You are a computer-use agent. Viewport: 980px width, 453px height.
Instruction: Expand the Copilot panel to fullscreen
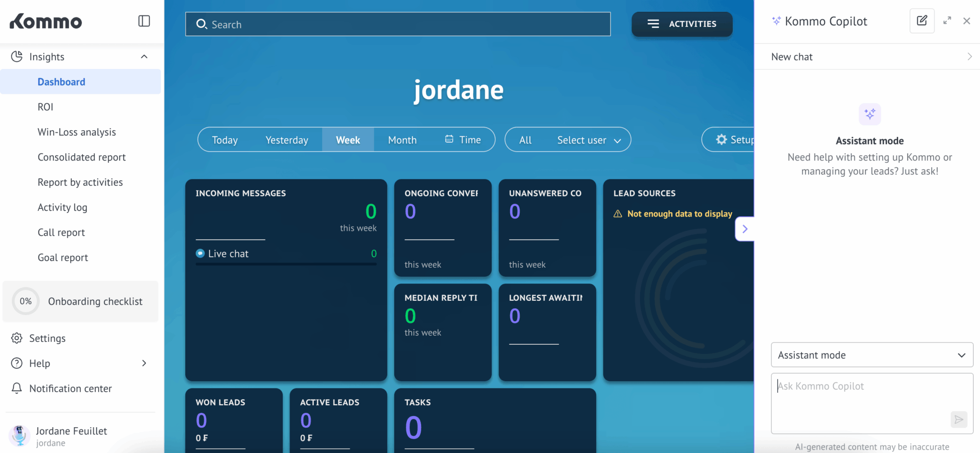(x=947, y=21)
